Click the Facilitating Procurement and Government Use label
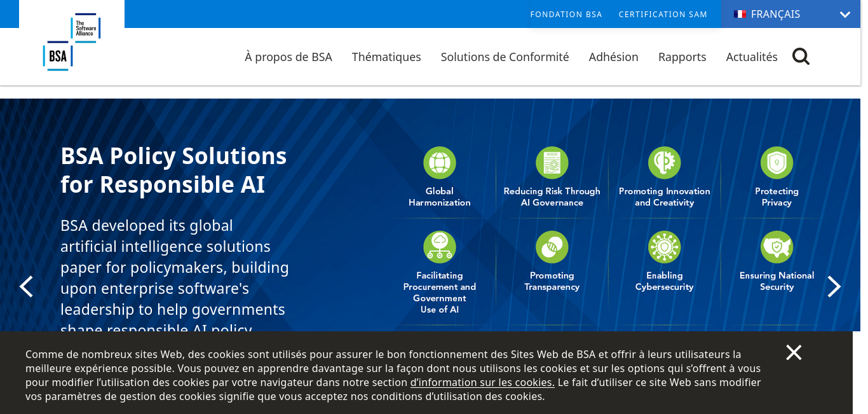The width and height of the screenshot is (868, 414). click(440, 293)
